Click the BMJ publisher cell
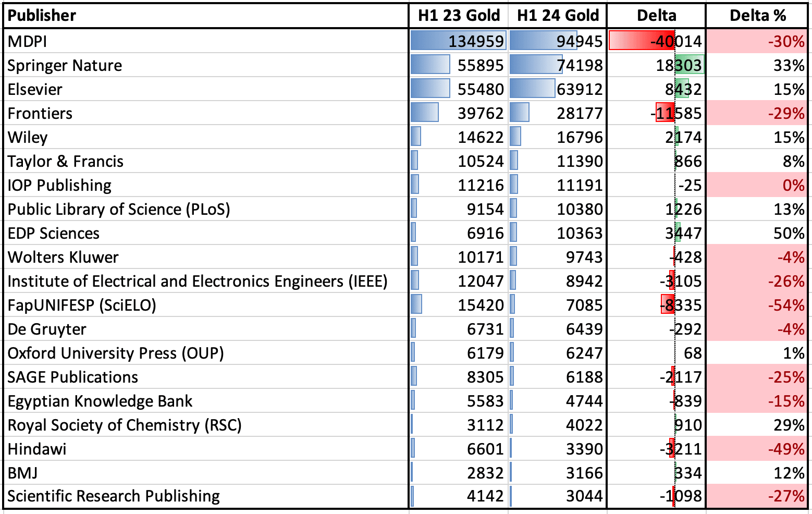The height and width of the screenshot is (514, 812). click(x=206, y=472)
